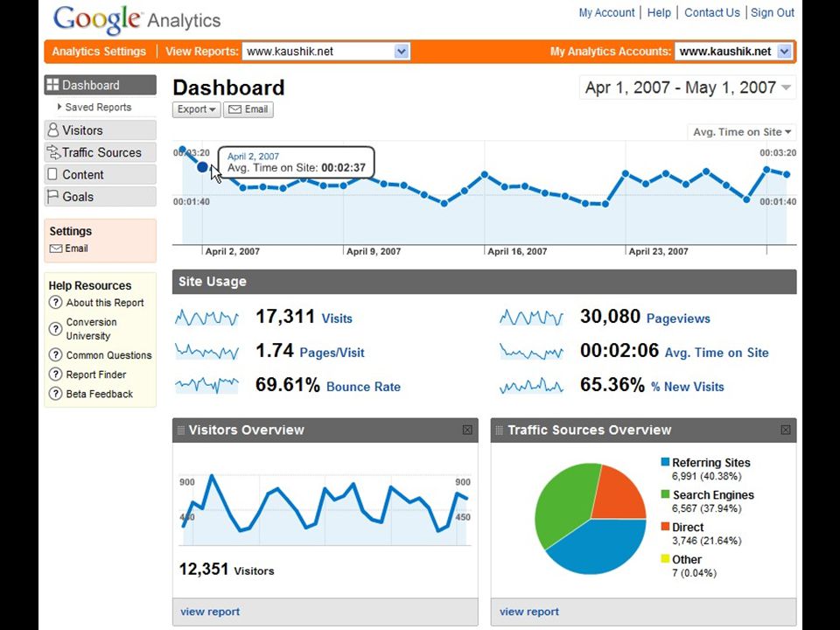Open the Traffic Sources section
Viewport: 840px width, 630px height.
(x=100, y=152)
